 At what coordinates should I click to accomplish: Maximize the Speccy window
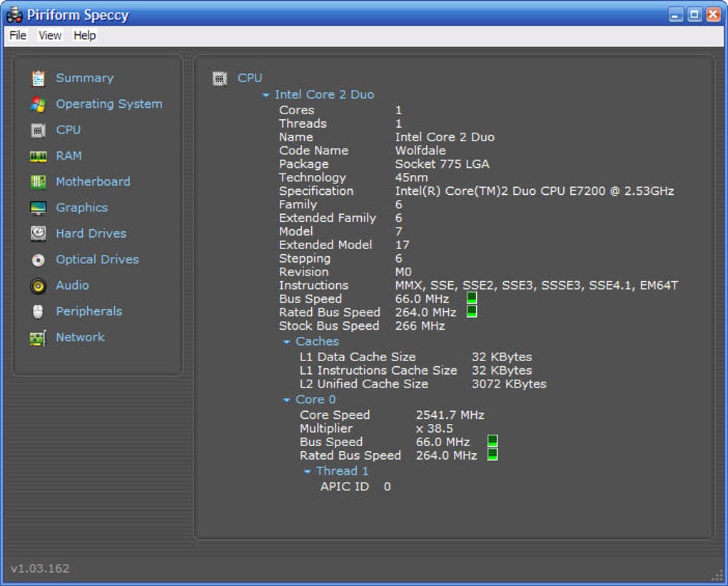(694, 15)
